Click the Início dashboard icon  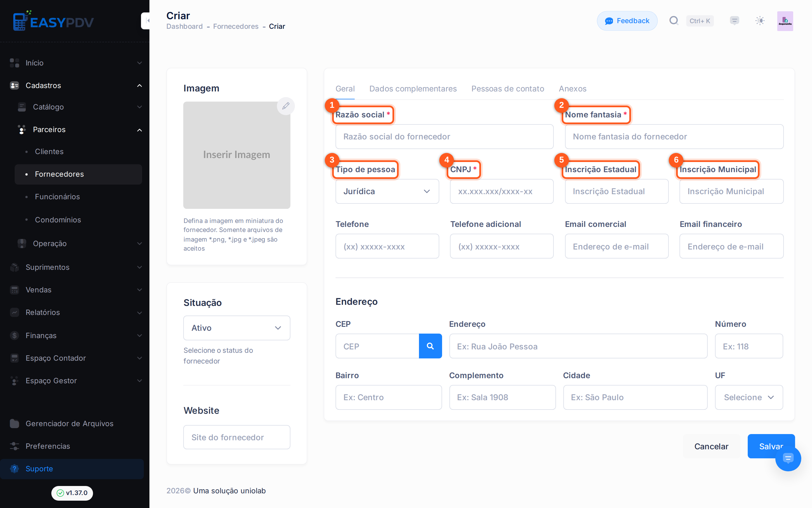(x=14, y=63)
